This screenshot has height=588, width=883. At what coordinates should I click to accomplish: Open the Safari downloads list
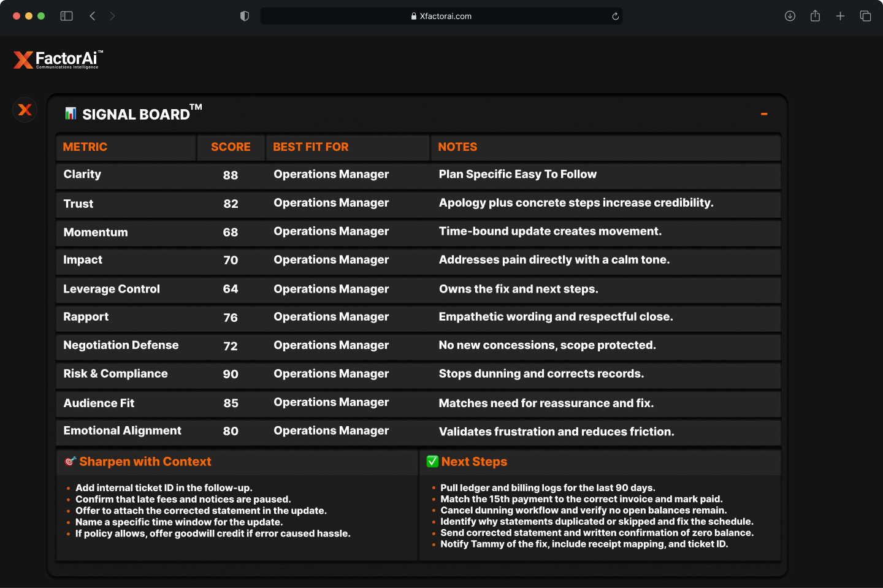(790, 16)
